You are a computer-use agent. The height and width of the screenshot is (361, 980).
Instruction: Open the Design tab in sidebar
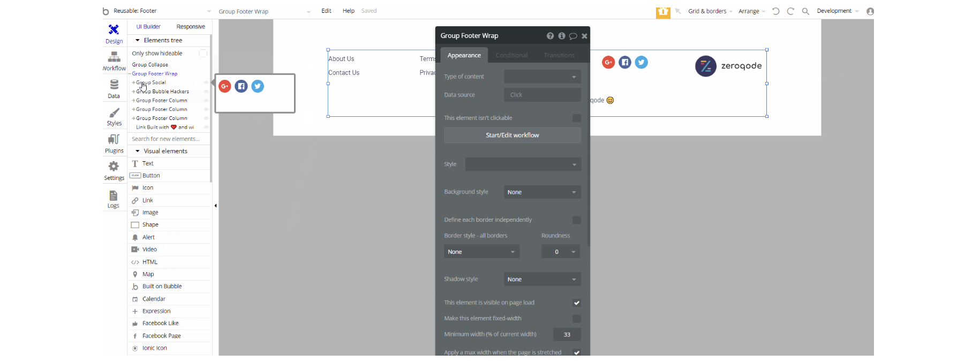click(x=114, y=34)
